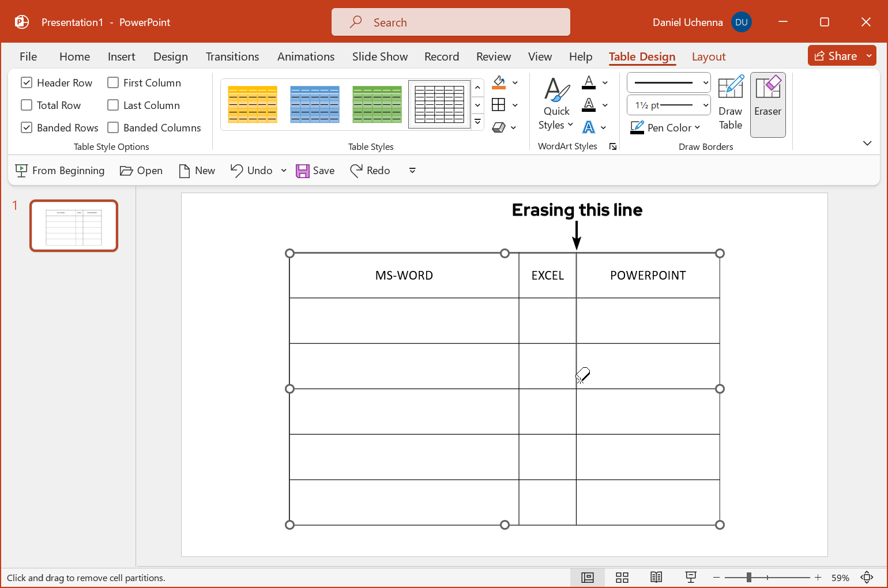
Task: Click the Save icon in quick access
Action: point(315,171)
